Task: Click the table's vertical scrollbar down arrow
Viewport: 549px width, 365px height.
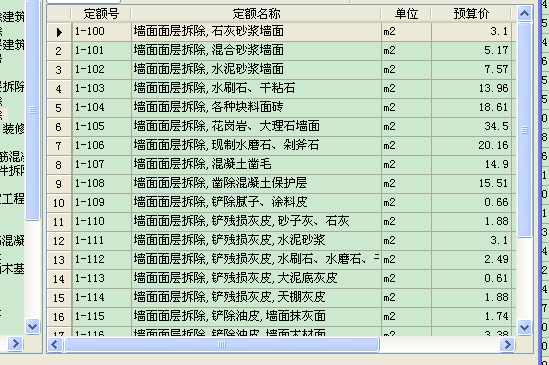Action: [x=524, y=328]
